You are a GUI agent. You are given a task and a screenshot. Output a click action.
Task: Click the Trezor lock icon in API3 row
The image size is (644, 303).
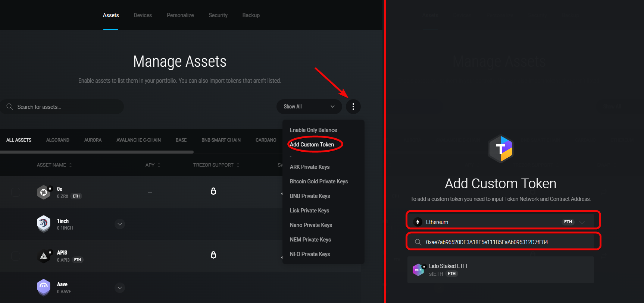click(x=213, y=255)
